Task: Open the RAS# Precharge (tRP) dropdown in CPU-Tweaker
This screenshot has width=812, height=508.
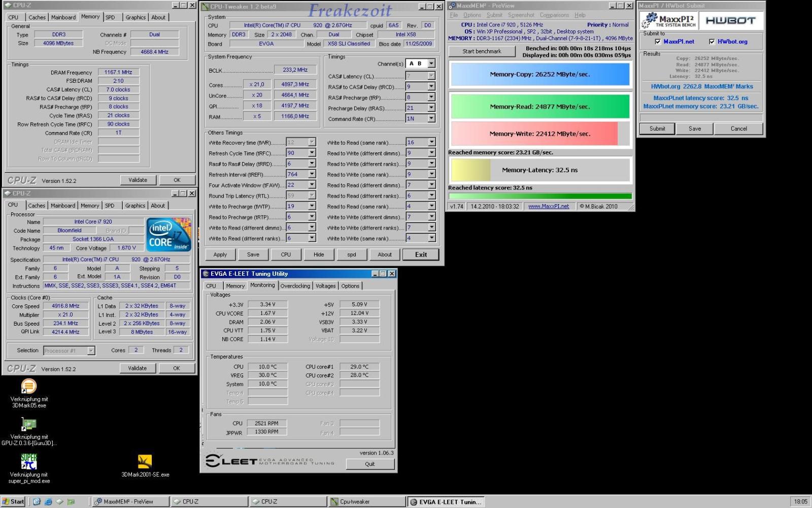Action: [431, 98]
